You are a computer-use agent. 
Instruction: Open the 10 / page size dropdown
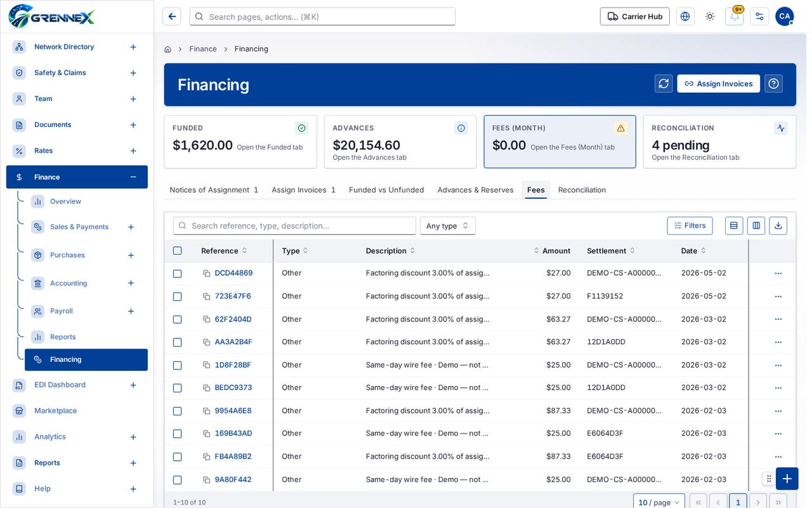659,502
